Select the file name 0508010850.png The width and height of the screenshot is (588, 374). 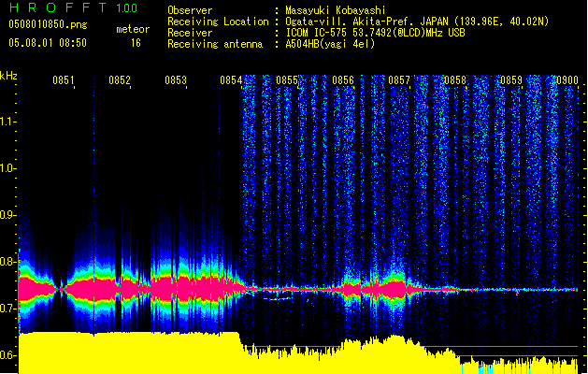(48, 24)
